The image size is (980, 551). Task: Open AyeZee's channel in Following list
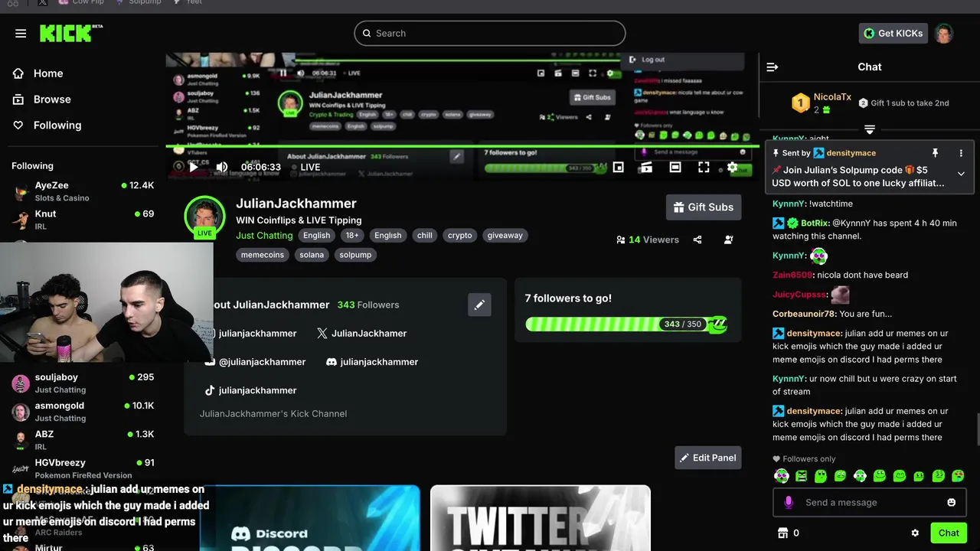83,191
